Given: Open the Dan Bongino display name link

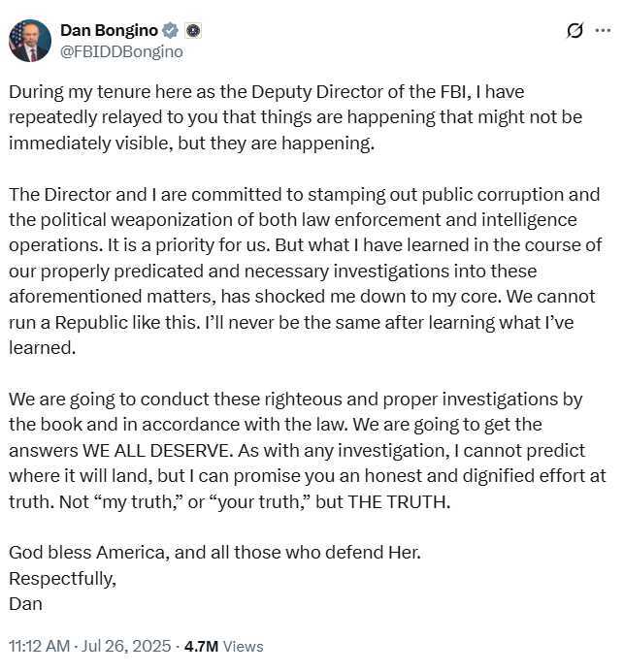Looking at the screenshot, I should click(x=110, y=30).
